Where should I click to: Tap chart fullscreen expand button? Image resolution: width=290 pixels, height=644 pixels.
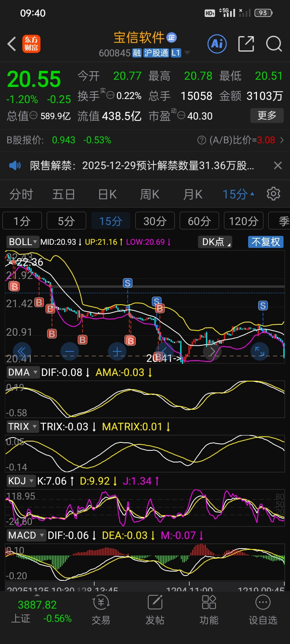tap(260, 351)
